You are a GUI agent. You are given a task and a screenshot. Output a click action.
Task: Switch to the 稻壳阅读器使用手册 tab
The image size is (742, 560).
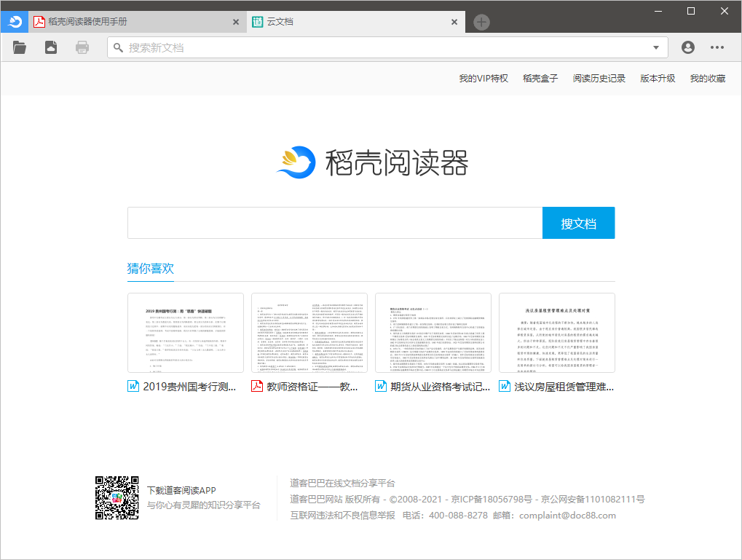pyautogui.click(x=131, y=23)
